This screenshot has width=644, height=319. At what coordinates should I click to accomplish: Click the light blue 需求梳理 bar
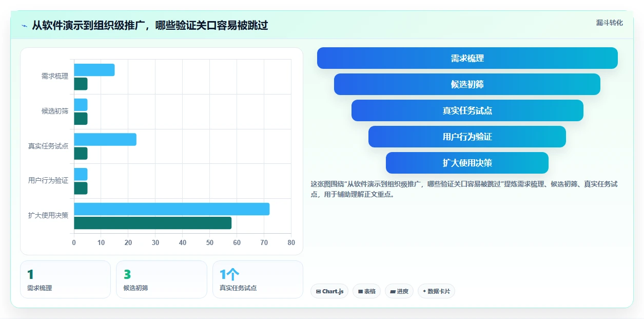coord(94,70)
